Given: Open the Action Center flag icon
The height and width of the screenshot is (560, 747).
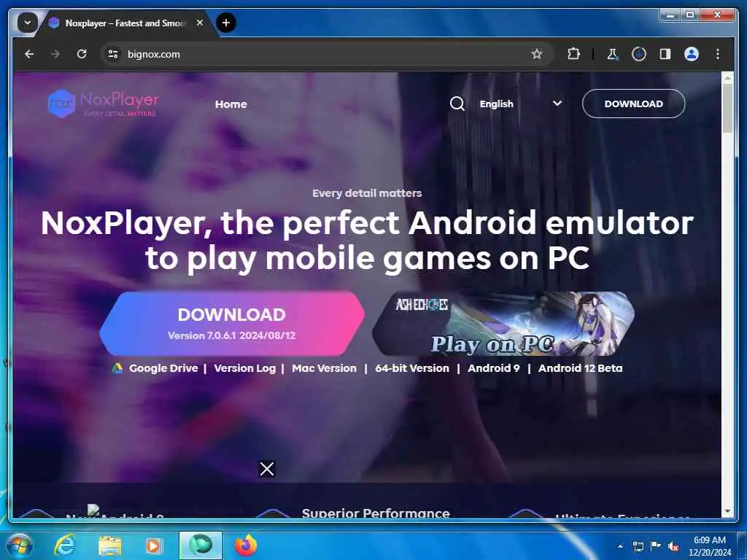Looking at the screenshot, I should pyautogui.click(x=656, y=546).
